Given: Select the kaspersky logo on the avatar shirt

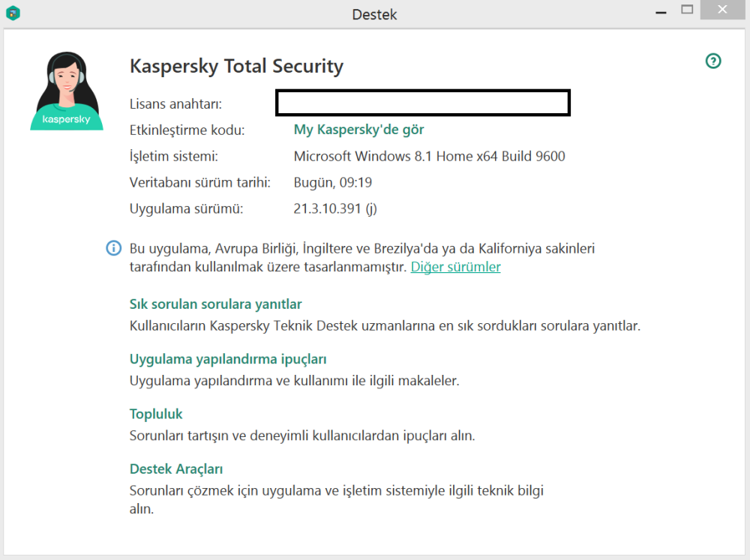Looking at the screenshot, I should (66, 118).
